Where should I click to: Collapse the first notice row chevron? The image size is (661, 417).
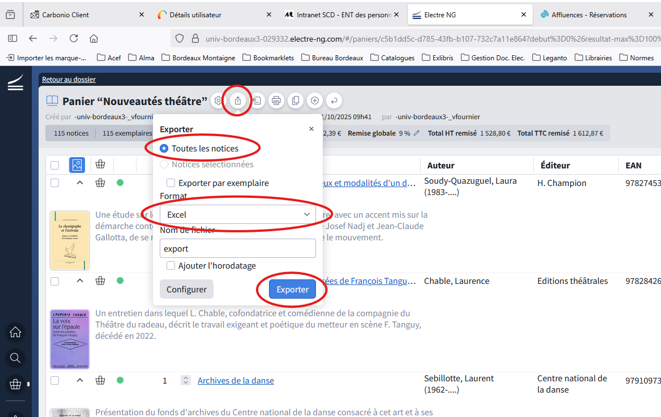[x=80, y=183]
